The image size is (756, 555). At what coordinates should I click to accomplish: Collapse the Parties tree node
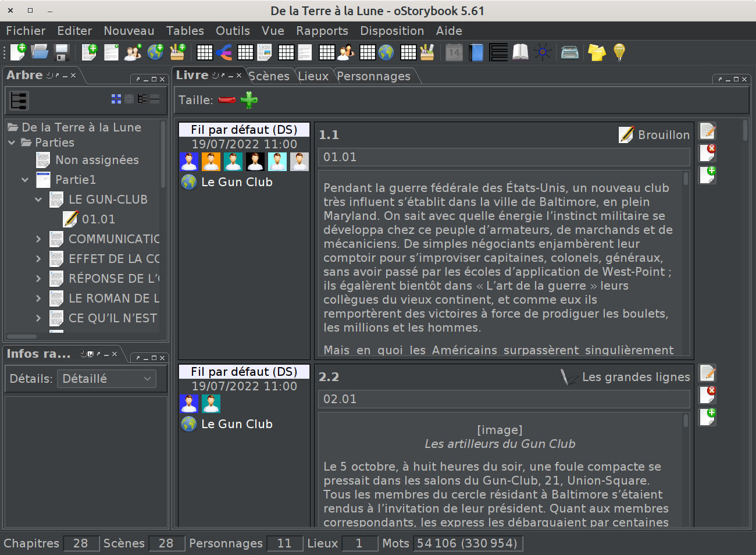pos(12,143)
